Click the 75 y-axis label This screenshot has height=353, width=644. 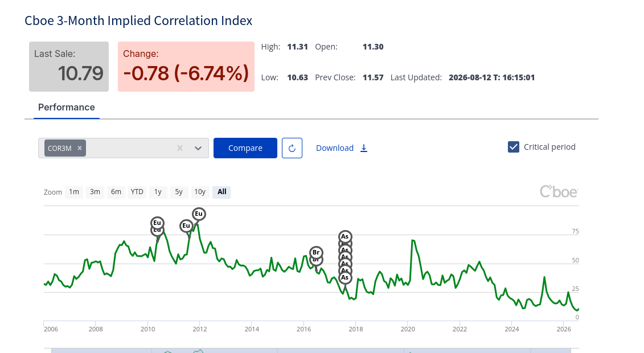click(x=576, y=232)
